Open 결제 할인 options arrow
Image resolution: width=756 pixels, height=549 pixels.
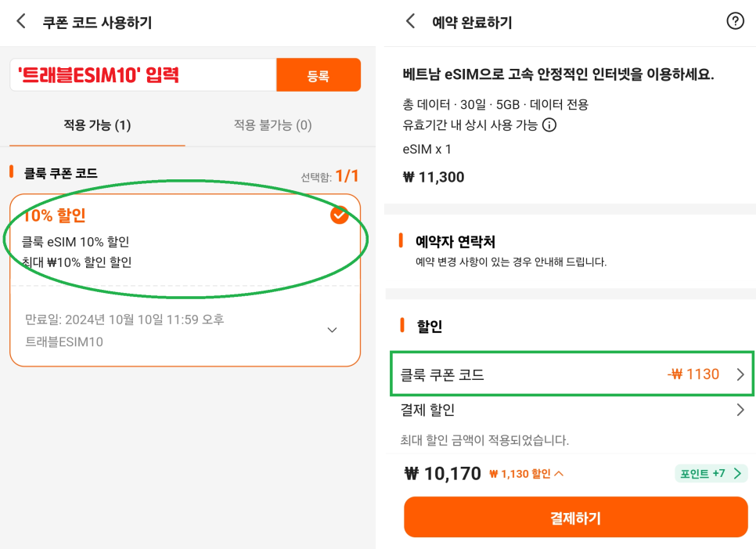(740, 410)
